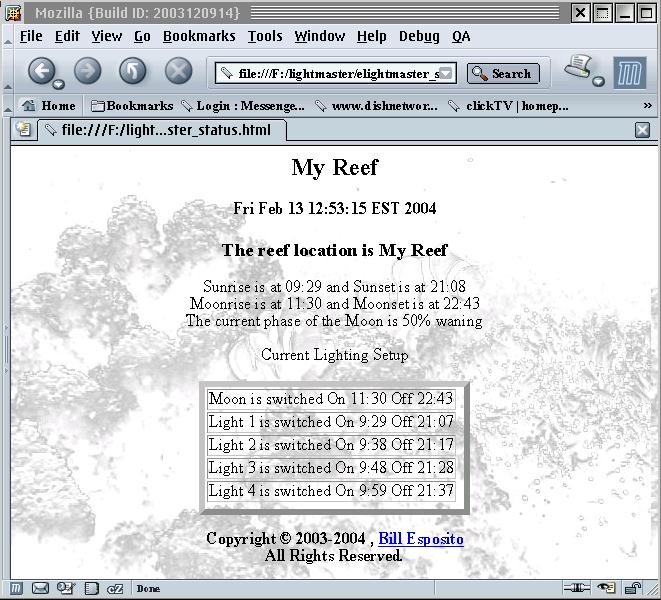The image size is (661, 600).
Task: Click the Mozilla throbber logo
Action: [629, 72]
